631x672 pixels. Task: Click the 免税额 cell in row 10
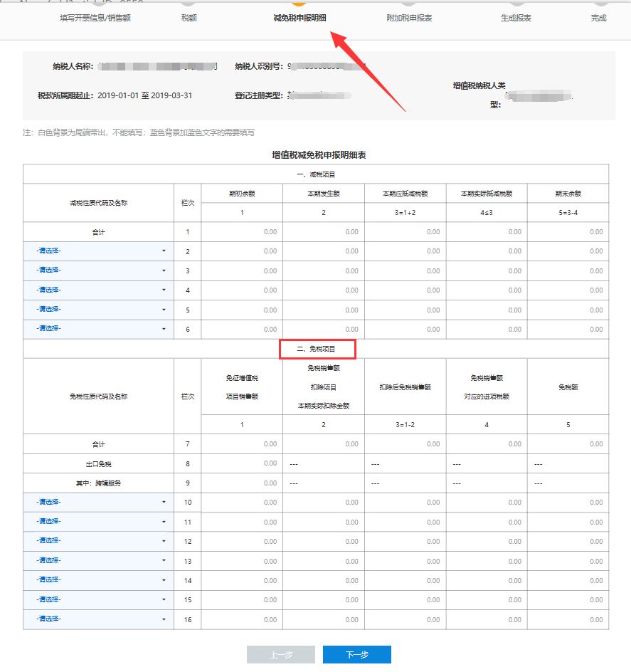pyautogui.click(x=568, y=503)
